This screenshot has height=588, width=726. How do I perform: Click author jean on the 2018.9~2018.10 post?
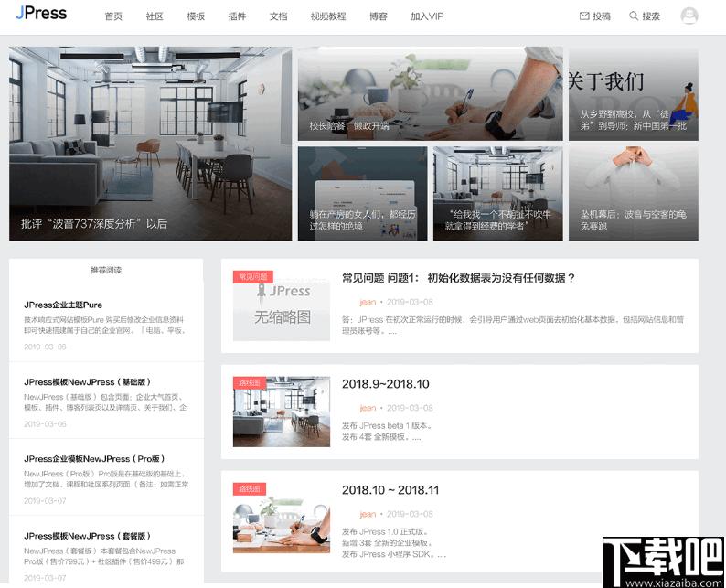coord(368,408)
